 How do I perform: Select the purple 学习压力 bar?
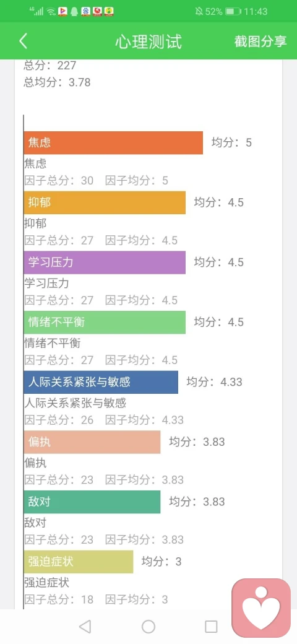[105, 263]
